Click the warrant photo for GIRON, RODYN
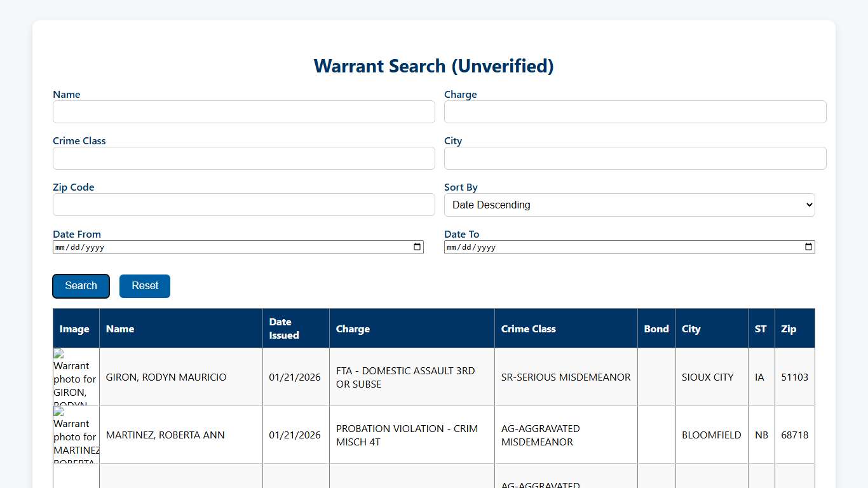This screenshot has height=488, width=868. (x=74, y=377)
